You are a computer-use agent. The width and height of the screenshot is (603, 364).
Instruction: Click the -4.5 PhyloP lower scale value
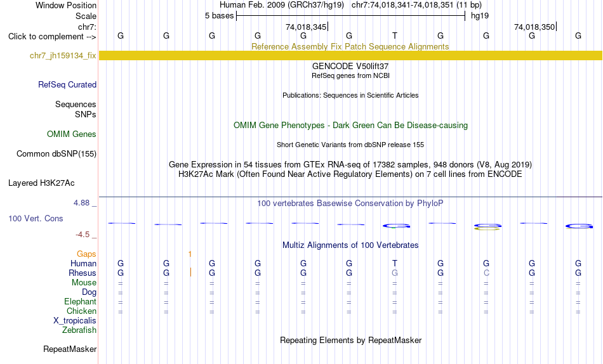coord(83,235)
